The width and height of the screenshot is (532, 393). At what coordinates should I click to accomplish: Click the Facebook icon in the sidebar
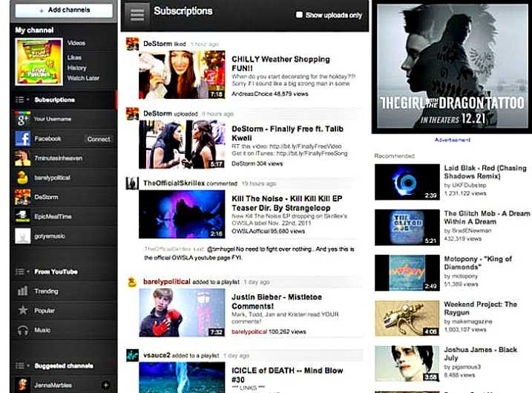[x=23, y=139]
